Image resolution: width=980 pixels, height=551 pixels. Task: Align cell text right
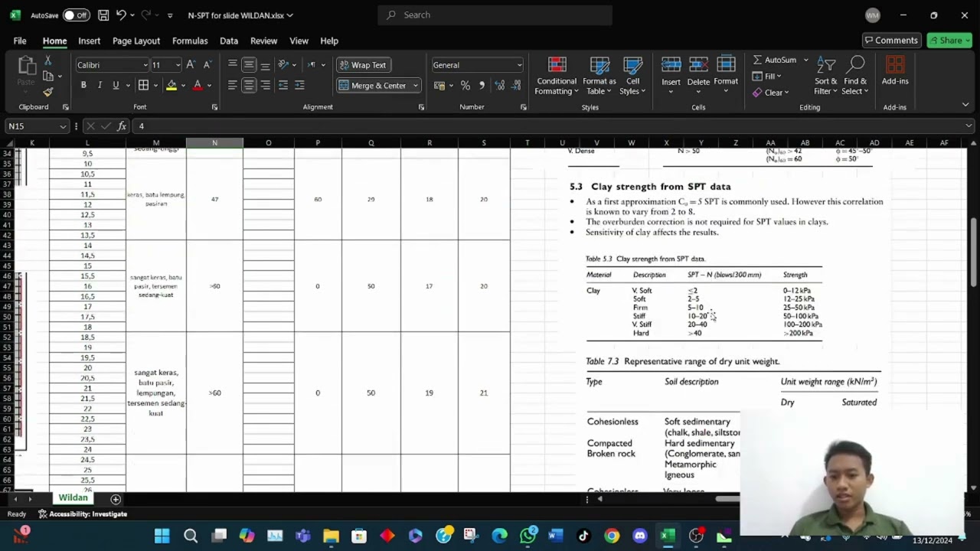[x=266, y=85]
